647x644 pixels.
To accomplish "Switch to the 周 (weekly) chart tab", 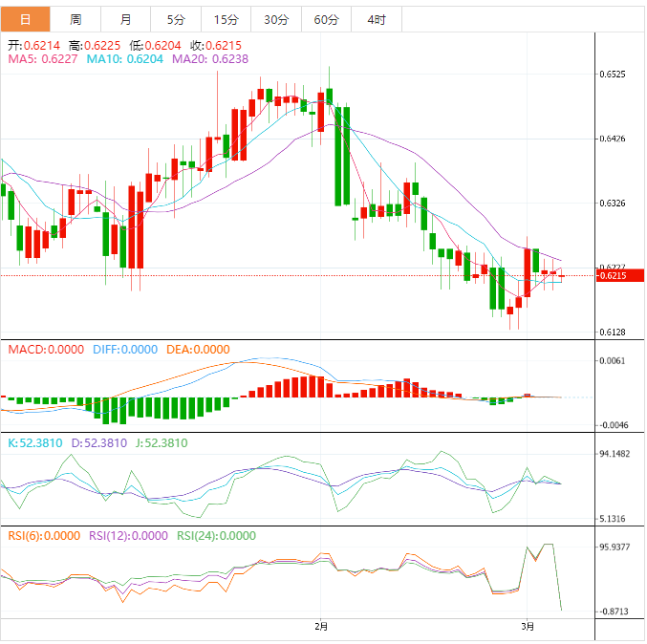I will [x=75, y=19].
